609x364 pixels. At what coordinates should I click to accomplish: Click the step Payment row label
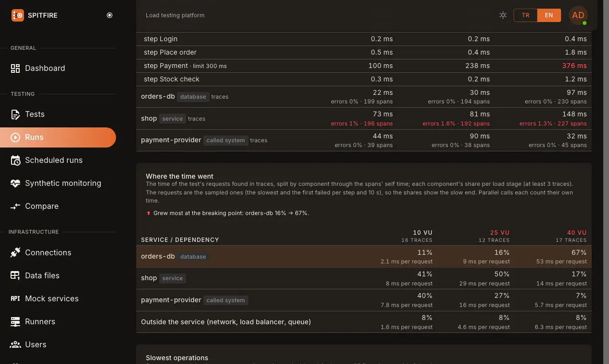click(x=166, y=66)
